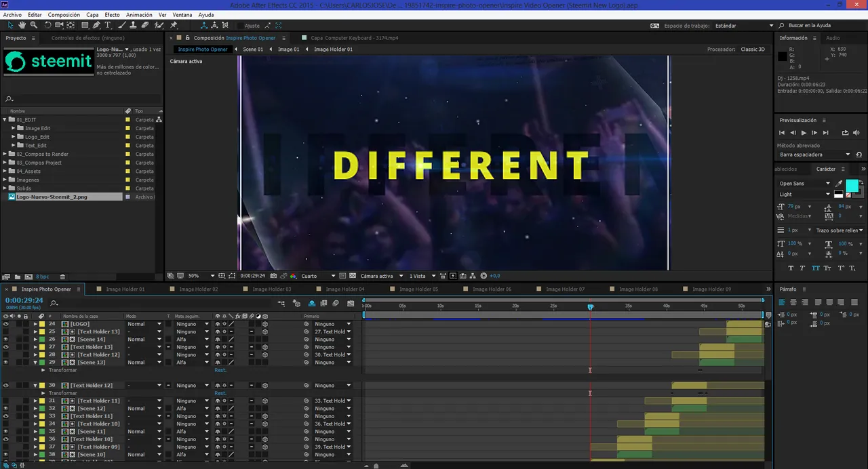The image size is (868, 469).
Task: Click the timeline zoom slider at bottom
Action: tap(377, 466)
